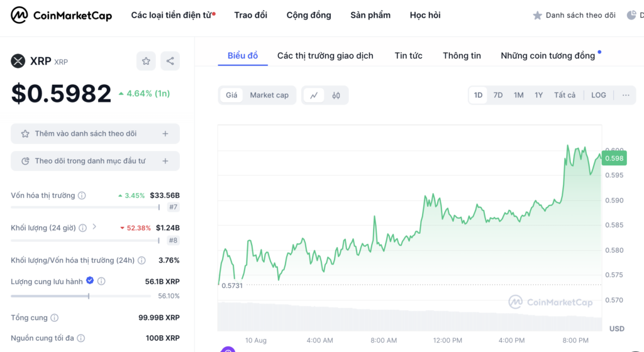Click the volume rank slider bar
Image resolution: width=644 pixels, height=352 pixels.
click(x=85, y=240)
